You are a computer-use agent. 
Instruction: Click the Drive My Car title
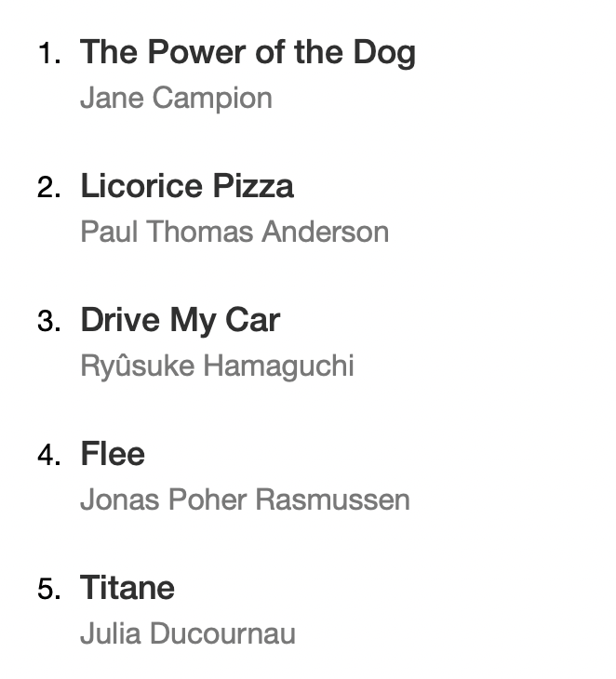(180, 321)
